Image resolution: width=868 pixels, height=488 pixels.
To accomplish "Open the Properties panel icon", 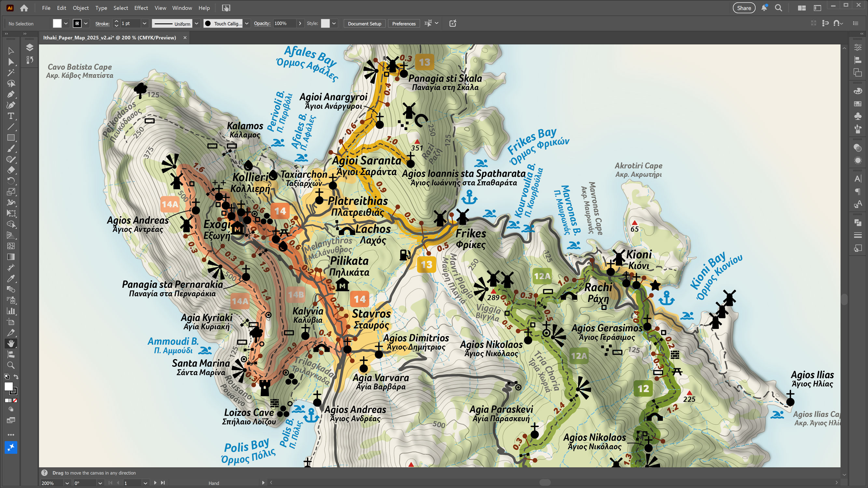I will (858, 47).
